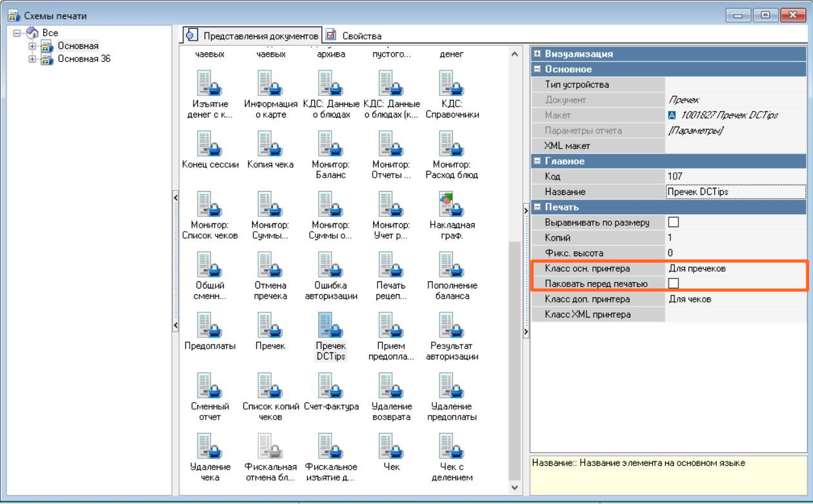Select the Фискальная отмена бл... icon
This screenshot has width=813, height=504.
(270, 446)
